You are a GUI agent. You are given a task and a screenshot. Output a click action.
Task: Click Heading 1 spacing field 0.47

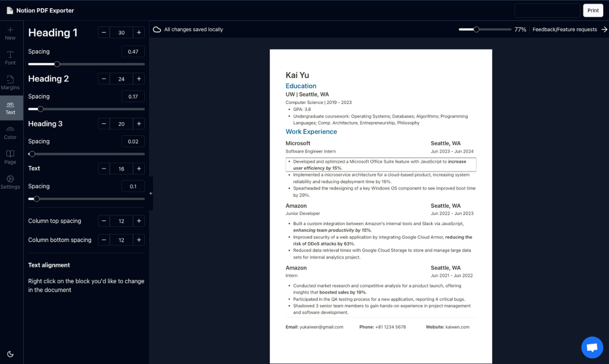[133, 52]
